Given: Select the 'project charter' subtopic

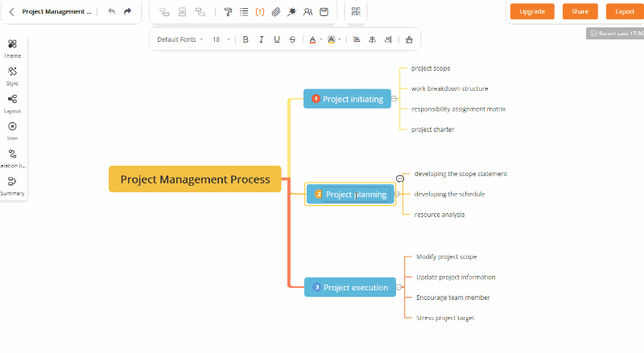Looking at the screenshot, I should pyautogui.click(x=432, y=129).
